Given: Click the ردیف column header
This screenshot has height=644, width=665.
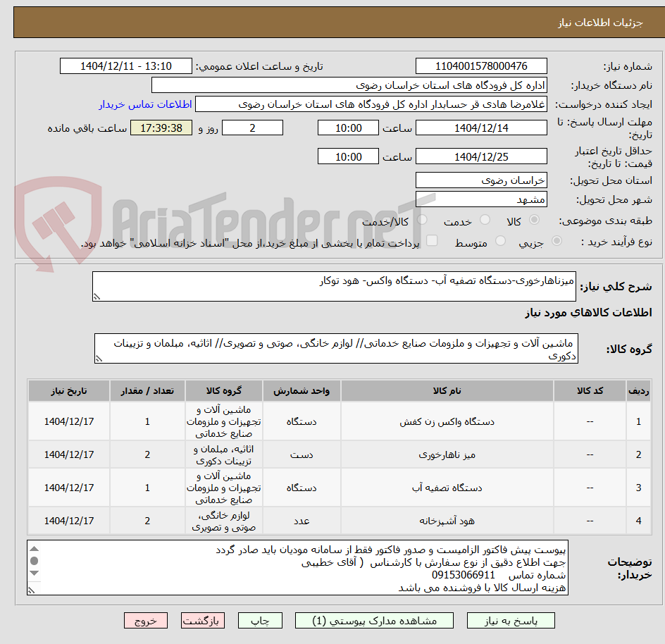Looking at the screenshot, I should pos(639,391).
